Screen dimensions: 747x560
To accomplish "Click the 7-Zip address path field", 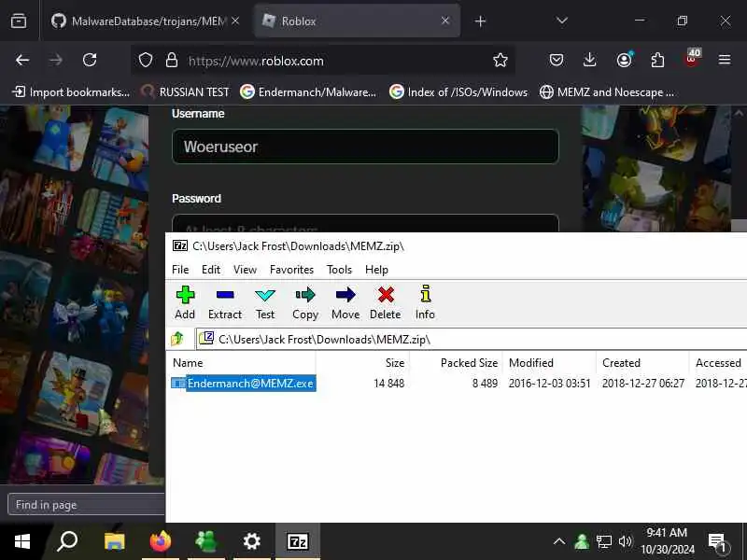I will point(472,339).
